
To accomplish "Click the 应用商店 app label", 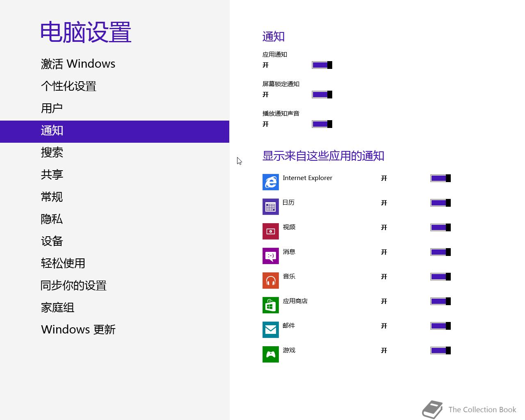I will tap(295, 301).
